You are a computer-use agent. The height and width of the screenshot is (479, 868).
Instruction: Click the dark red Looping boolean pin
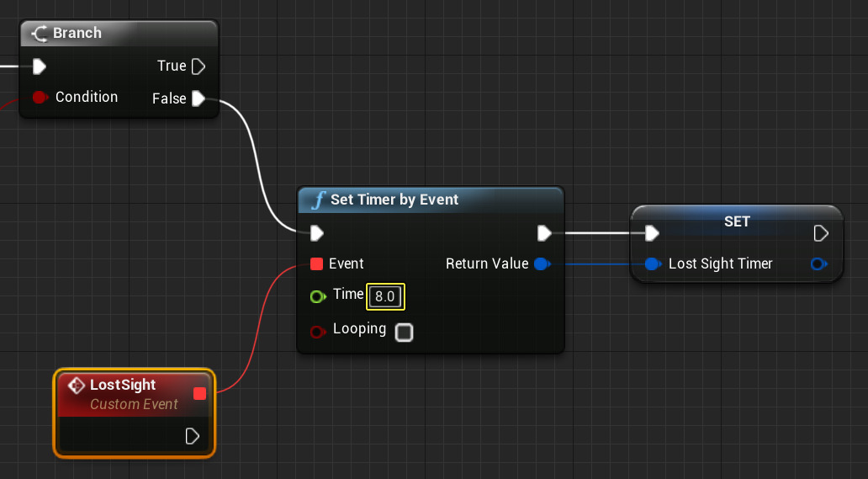(318, 332)
